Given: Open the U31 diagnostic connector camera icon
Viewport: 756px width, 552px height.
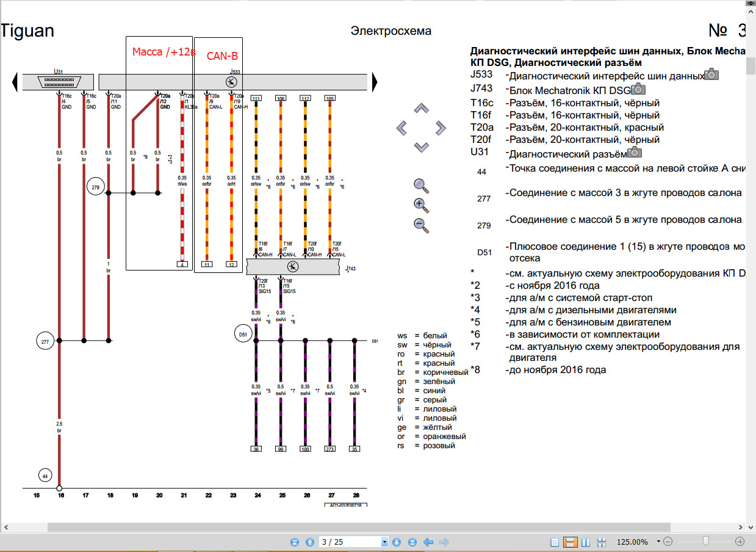Looking at the screenshot, I should point(635,151).
